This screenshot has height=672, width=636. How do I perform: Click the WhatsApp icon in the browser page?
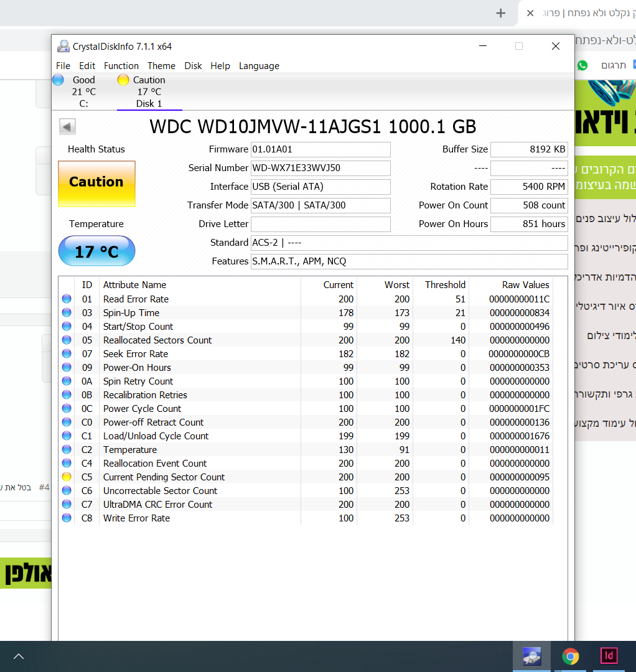click(x=582, y=65)
